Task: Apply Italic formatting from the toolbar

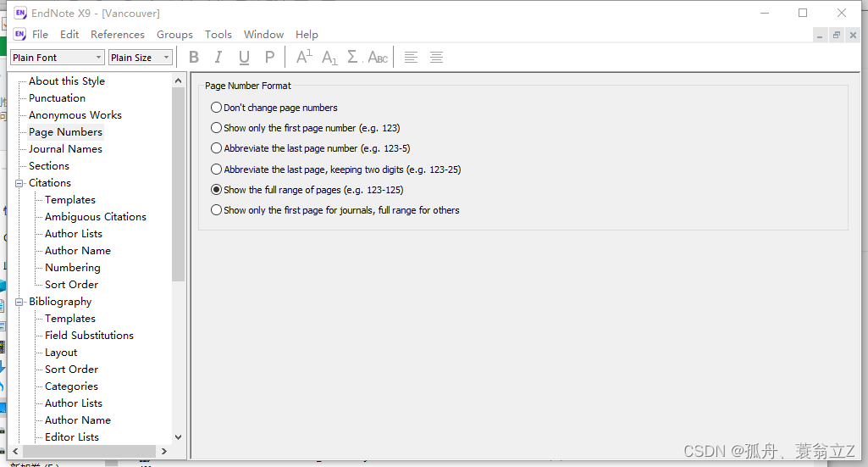Action: pyautogui.click(x=218, y=57)
